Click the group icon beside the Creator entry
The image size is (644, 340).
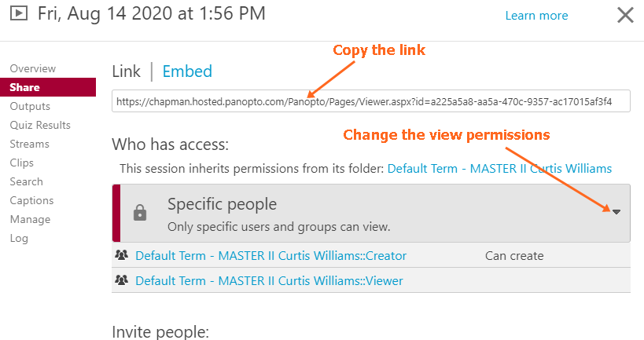point(121,255)
